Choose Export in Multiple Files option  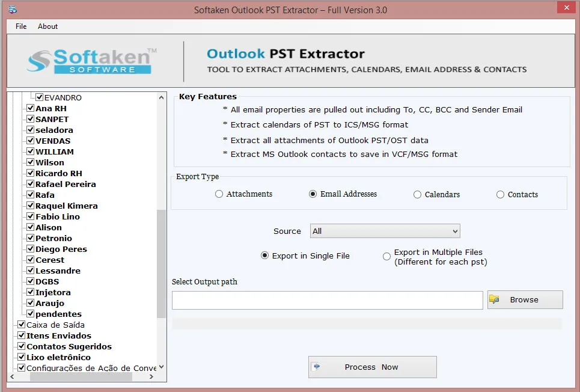[x=386, y=256]
